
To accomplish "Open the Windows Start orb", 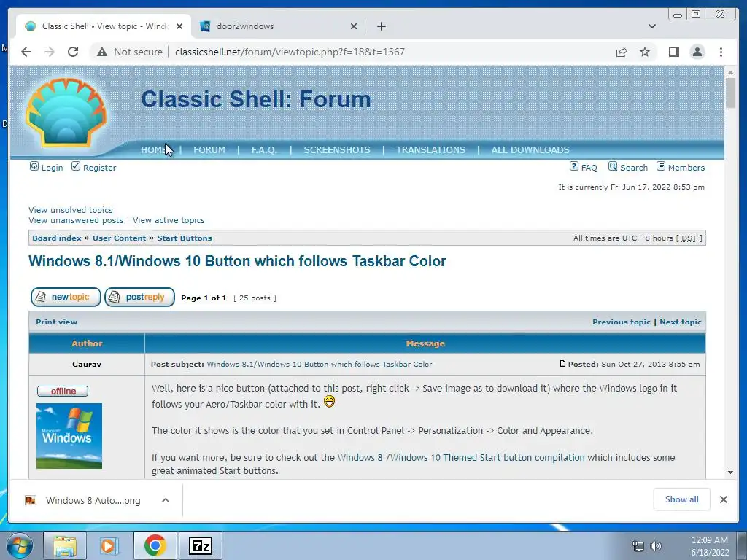I will [20, 546].
